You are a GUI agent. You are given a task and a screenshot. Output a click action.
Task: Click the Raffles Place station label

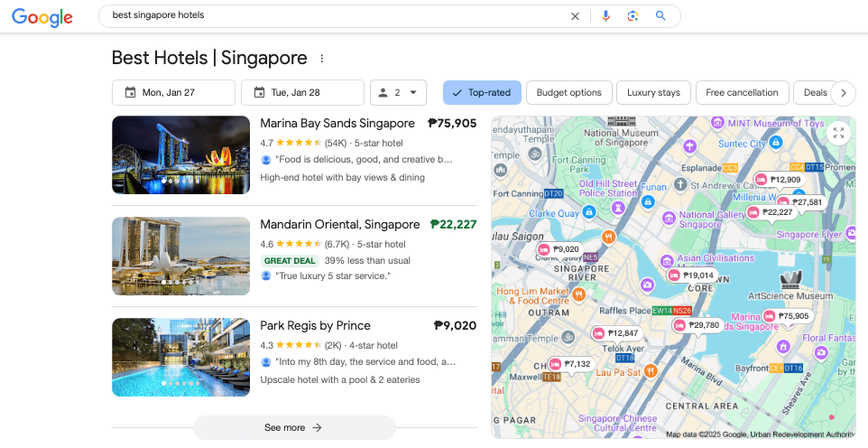(645, 311)
